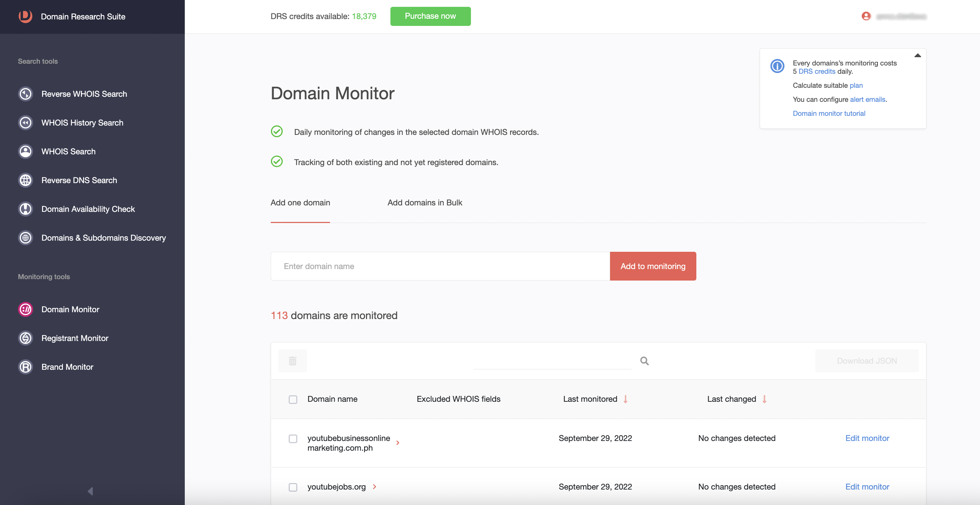Click the Domains & Subdomains Discovery icon
The height and width of the screenshot is (505, 980).
(x=26, y=238)
